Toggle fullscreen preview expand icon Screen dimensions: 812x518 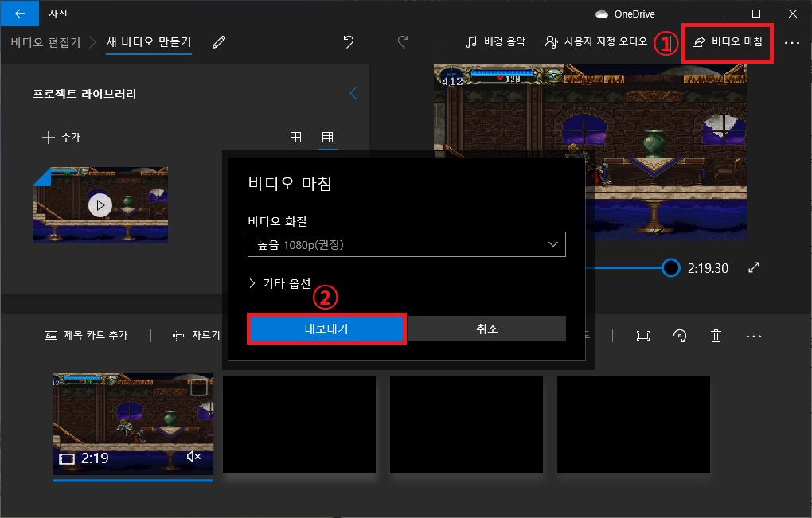coord(754,267)
